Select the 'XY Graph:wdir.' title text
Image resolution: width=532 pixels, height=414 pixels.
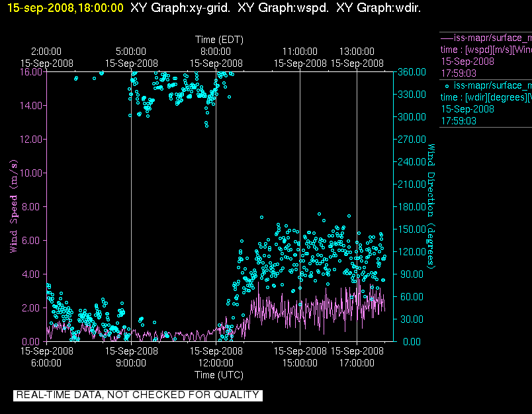pos(378,7)
